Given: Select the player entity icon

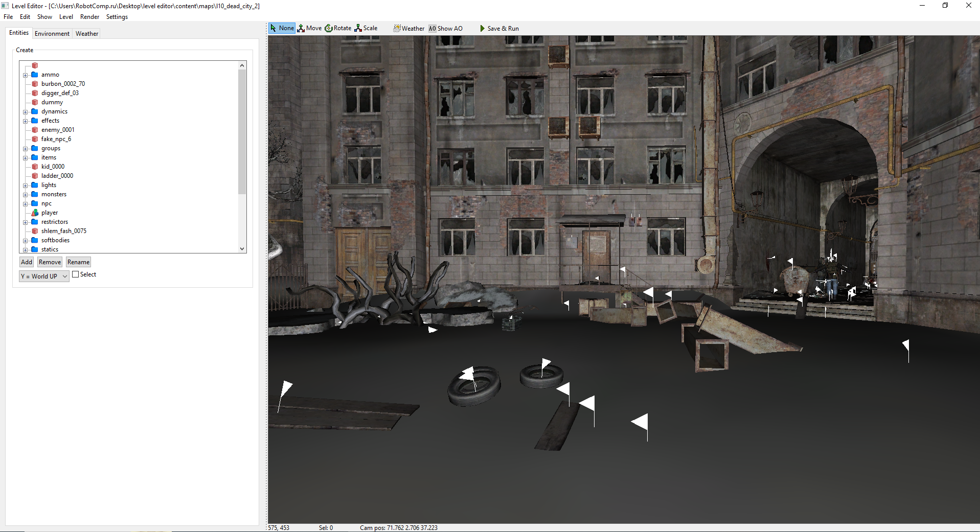Looking at the screenshot, I should pyautogui.click(x=35, y=213).
